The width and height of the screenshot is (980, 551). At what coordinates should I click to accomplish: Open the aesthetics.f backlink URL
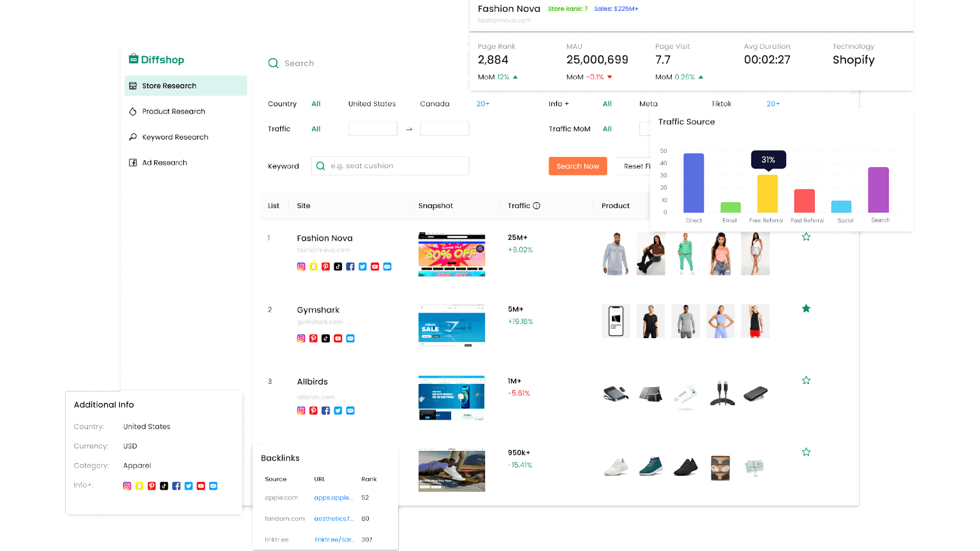[333, 518]
